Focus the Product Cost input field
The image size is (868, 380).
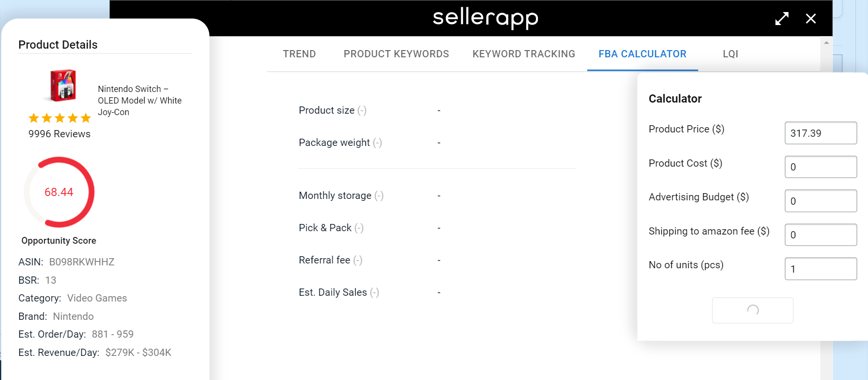click(x=821, y=167)
